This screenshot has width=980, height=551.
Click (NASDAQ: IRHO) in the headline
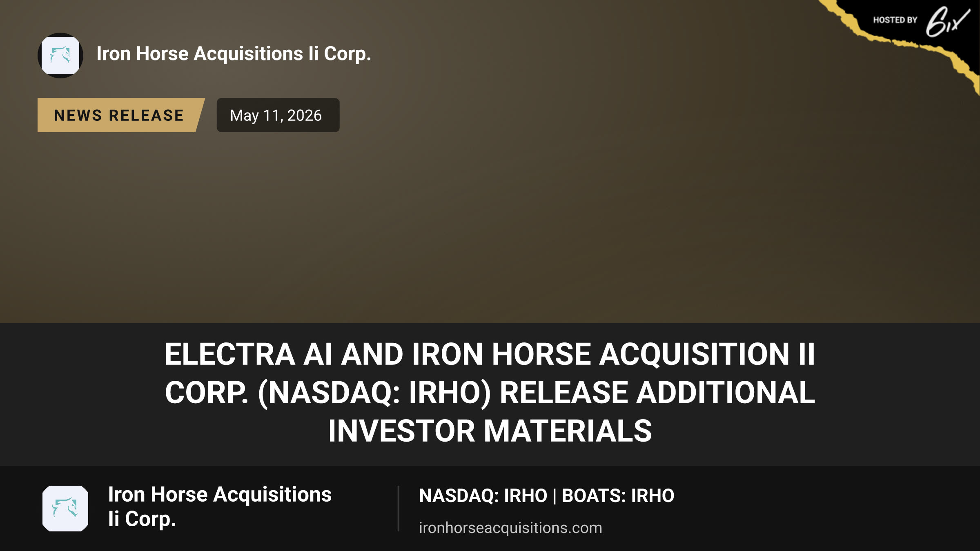tap(374, 393)
